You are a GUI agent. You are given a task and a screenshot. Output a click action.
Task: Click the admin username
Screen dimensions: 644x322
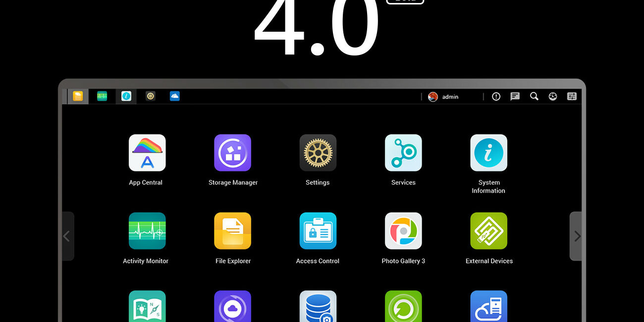tap(450, 97)
